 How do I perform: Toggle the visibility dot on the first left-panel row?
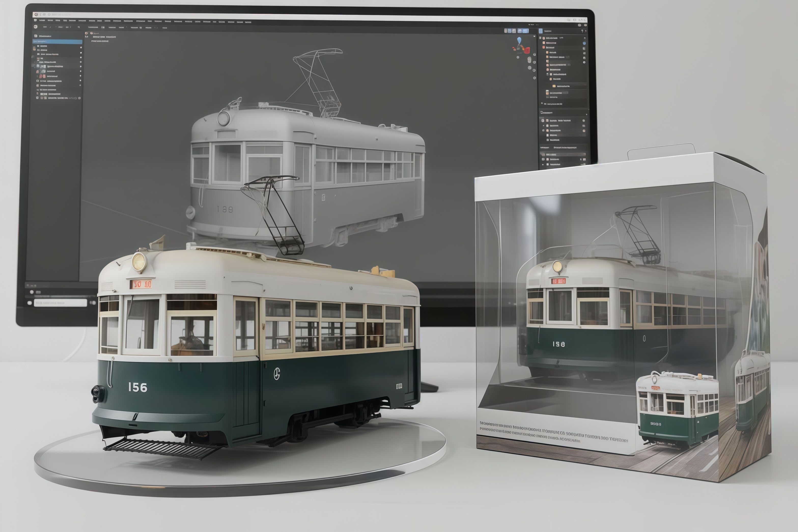pos(81,48)
